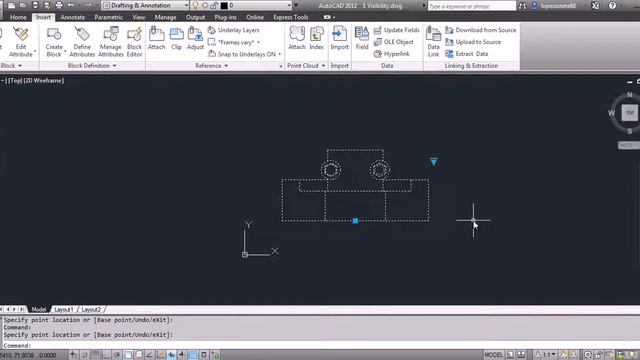Open the annotation scale 1:1 dropdown
This screenshot has height=360, width=640.
click(546, 355)
